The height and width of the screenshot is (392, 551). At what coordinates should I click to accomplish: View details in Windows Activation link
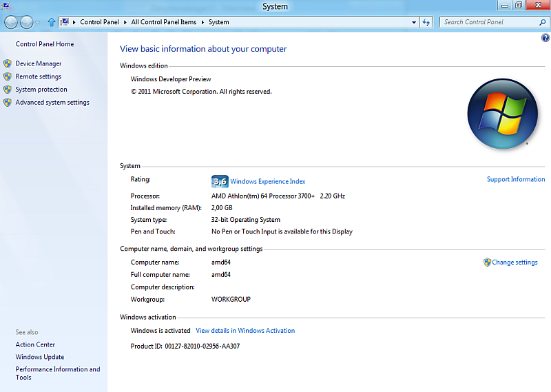point(245,331)
